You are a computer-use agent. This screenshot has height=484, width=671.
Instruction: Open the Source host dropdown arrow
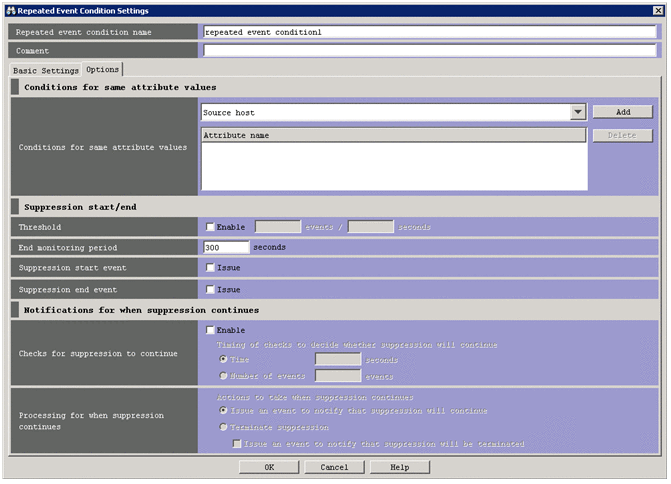coord(577,113)
